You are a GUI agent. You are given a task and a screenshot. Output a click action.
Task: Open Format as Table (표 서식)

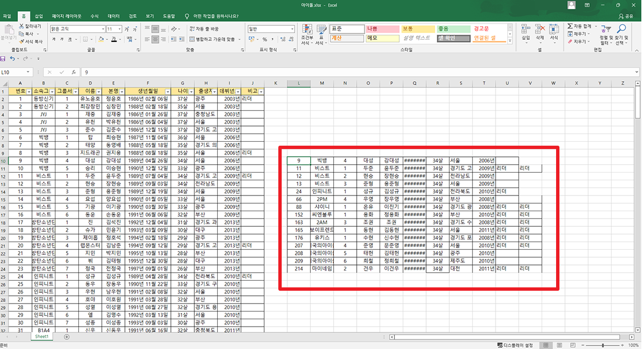[321, 35]
